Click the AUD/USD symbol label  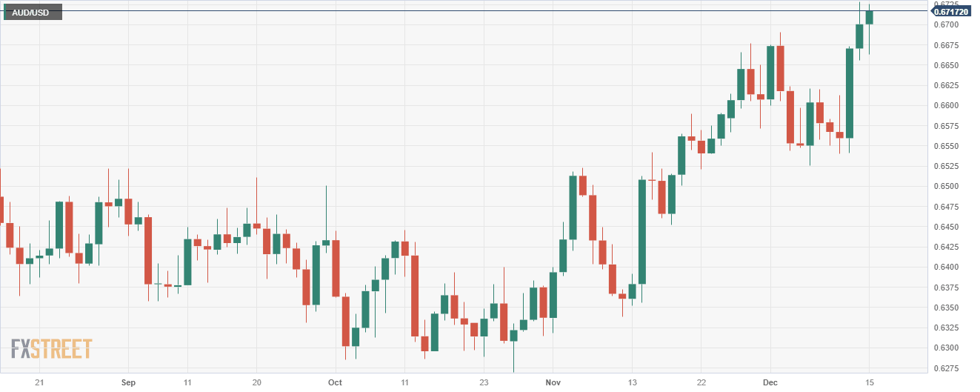31,13
